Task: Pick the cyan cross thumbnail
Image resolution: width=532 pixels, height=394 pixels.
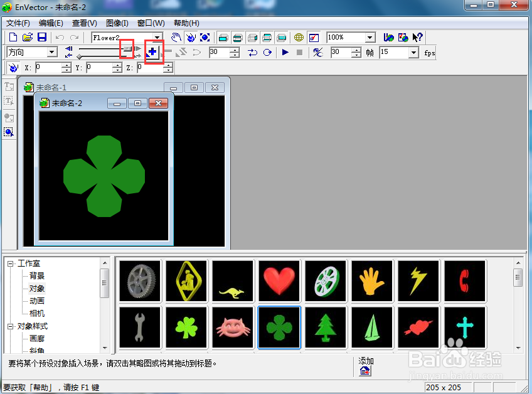Action: click(464, 327)
